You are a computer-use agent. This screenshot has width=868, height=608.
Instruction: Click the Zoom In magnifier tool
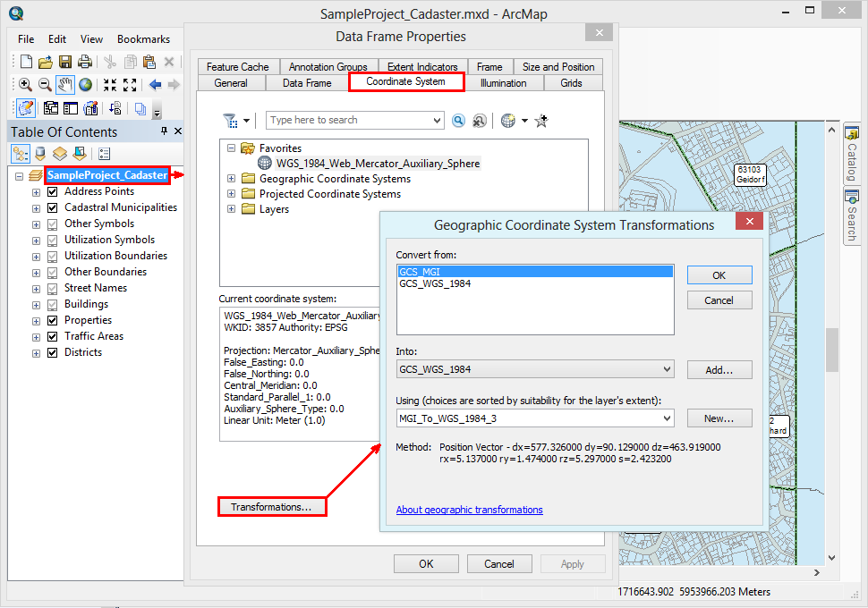tap(25, 84)
